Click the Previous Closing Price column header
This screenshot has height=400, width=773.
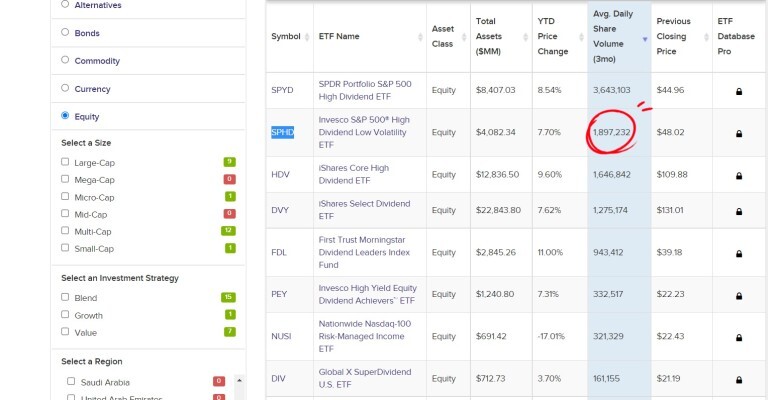(x=681, y=36)
